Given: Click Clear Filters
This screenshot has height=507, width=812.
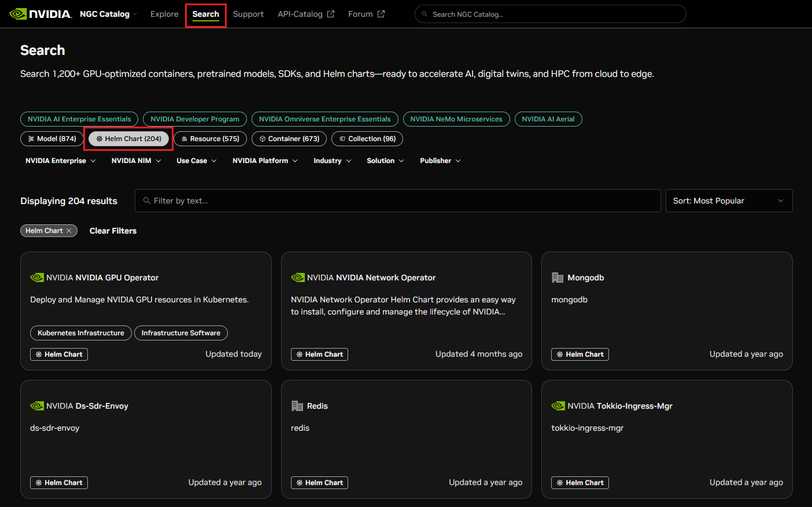Looking at the screenshot, I should 113,231.
